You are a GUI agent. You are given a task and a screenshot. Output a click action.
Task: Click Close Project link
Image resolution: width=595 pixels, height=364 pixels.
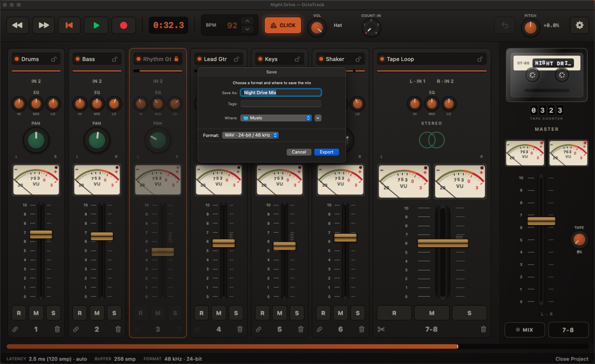pos(572,359)
